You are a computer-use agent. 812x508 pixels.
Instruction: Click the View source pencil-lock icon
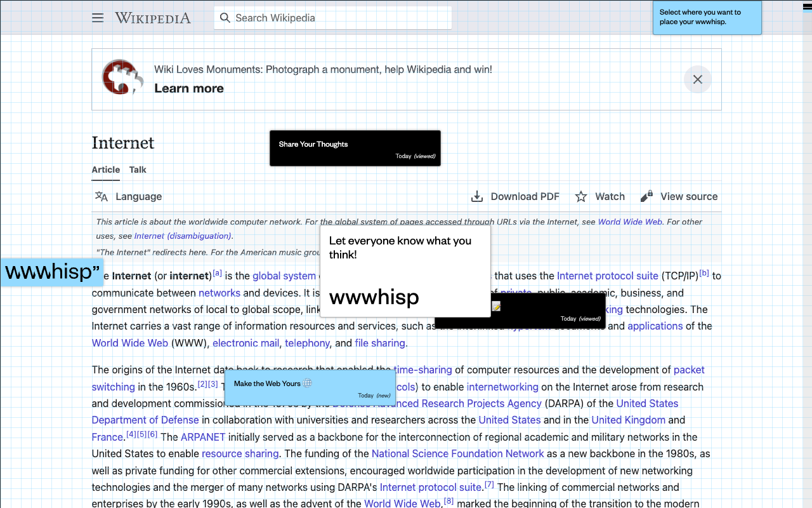pyautogui.click(x=646, y=196)
